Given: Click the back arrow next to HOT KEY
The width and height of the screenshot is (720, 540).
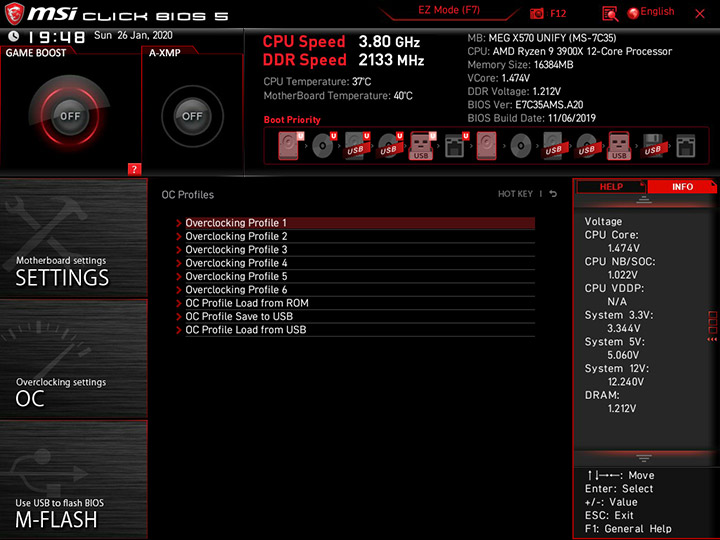Looking at the screenshot, I should pos(553,194).
